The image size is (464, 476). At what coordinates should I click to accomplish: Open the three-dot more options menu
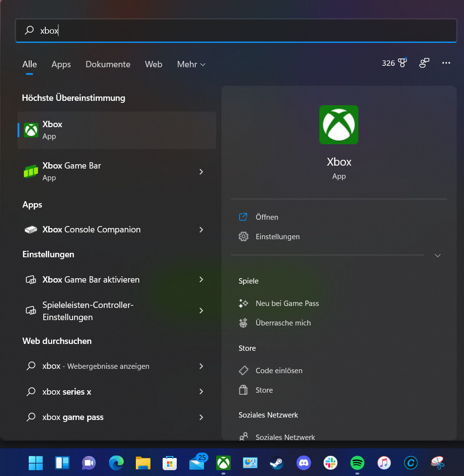pos(446,63)
